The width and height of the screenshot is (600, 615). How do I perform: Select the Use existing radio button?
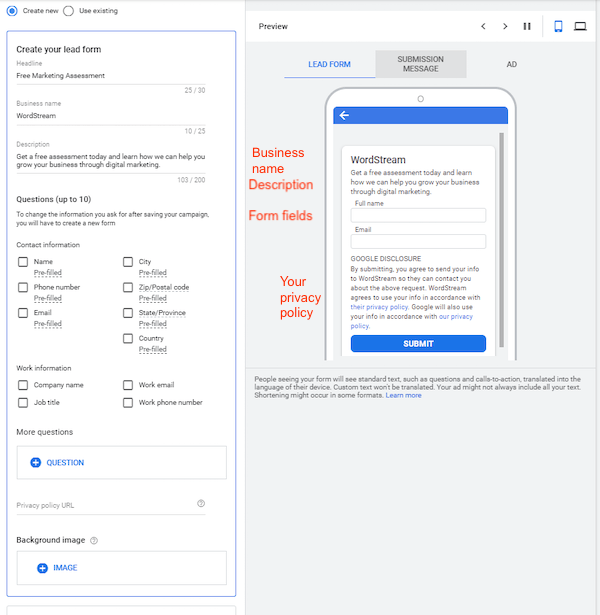[68, 11]
